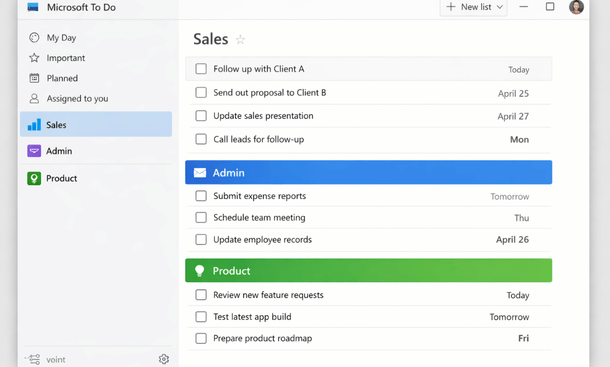Select the Sales list in sidebar

tap(96, 124)
